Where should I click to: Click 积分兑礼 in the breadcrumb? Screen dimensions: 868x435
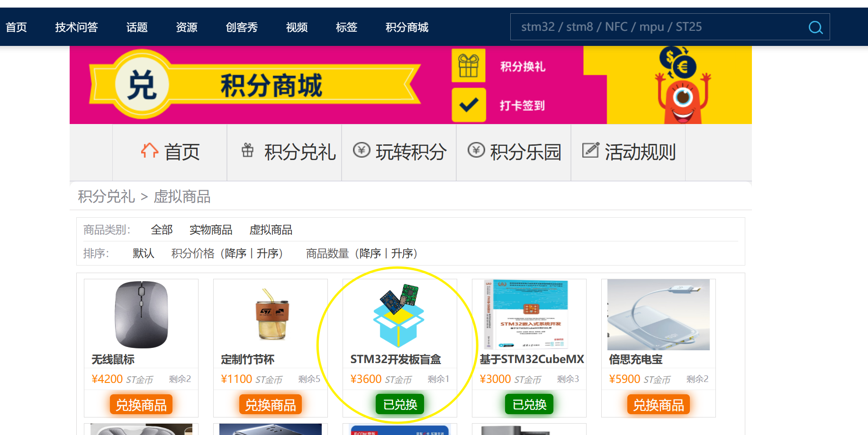[x=107, y=196]
